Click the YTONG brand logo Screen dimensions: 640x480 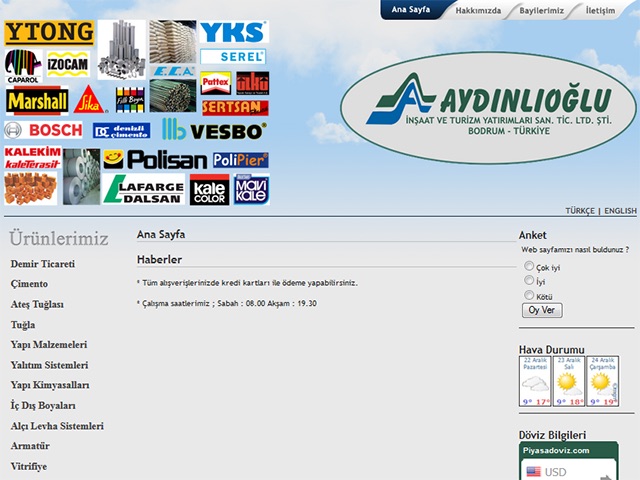pos(49,33)
